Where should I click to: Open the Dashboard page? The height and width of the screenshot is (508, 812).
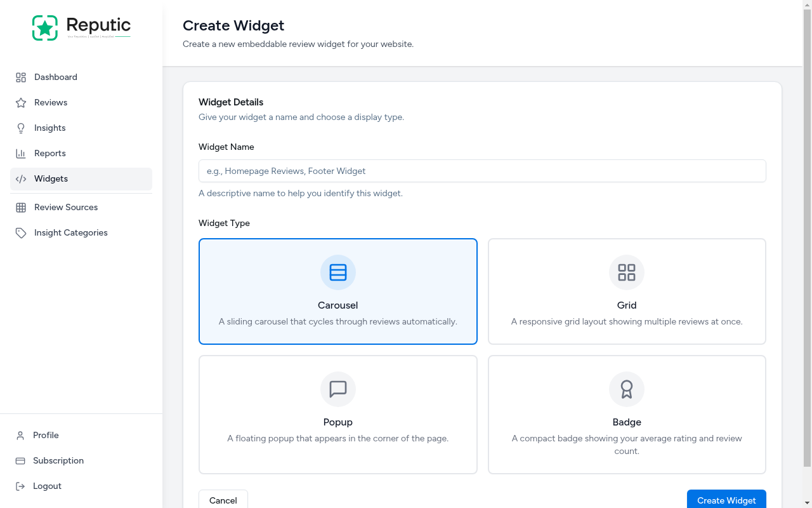tap(55, 77)
